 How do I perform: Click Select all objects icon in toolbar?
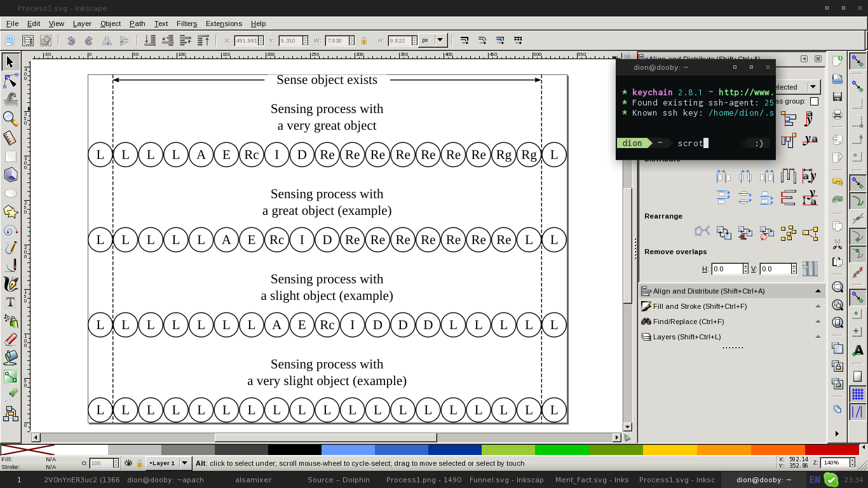[10, 40]
